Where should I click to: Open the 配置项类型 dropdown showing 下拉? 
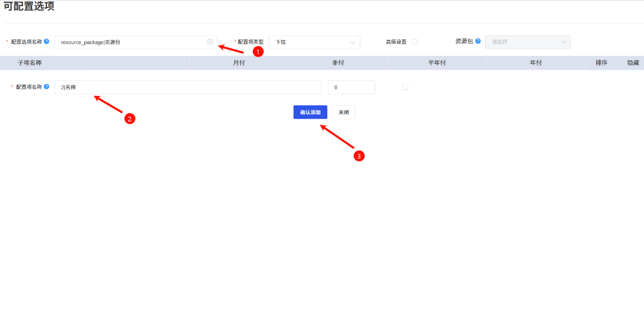coord(315,42)
